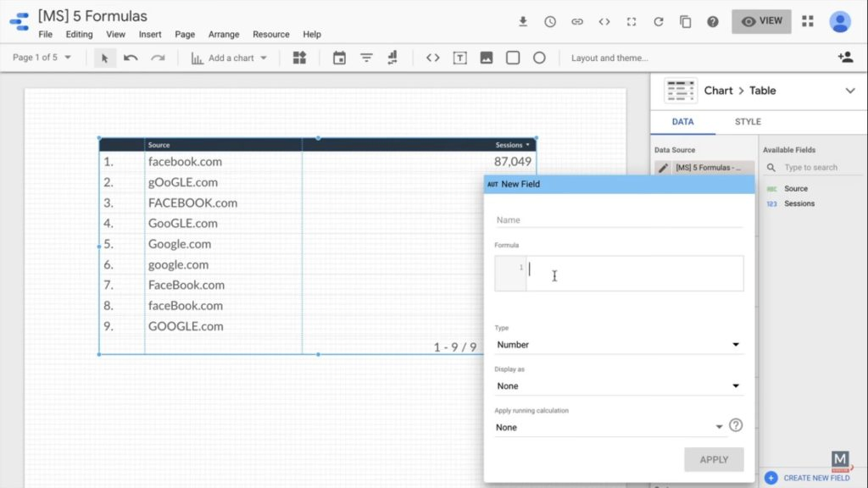Insert a date range control
The width and height of the screenshot is (868, 488).
pyautogui.click(x=340, y=58)
